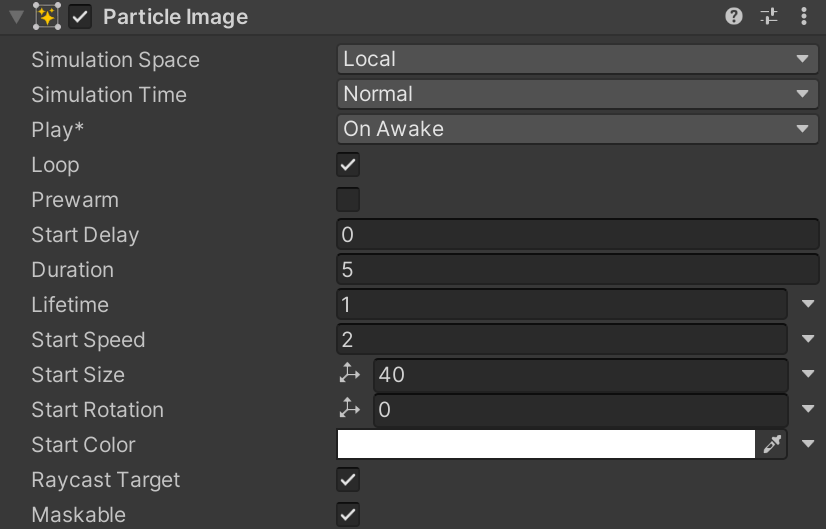Open the Lifetime curve mode arrow

coord(808,304)
